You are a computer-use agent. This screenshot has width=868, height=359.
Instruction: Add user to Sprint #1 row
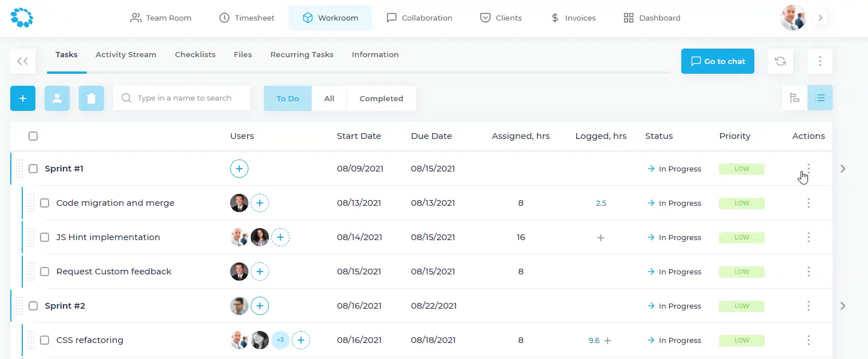(x=239, y=169)
